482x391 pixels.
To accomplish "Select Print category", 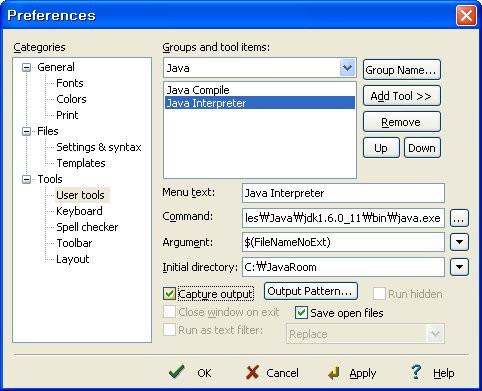I will (x=67, y=115).
